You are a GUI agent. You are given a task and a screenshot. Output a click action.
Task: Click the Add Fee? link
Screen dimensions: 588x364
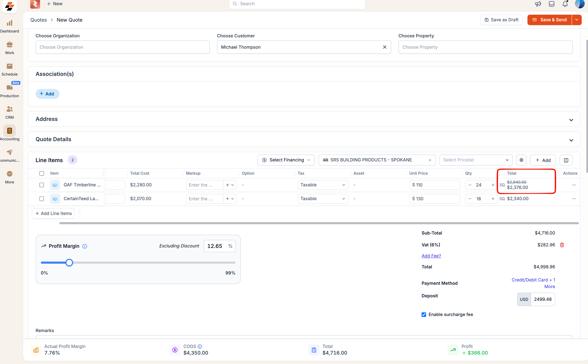point(431,256)
